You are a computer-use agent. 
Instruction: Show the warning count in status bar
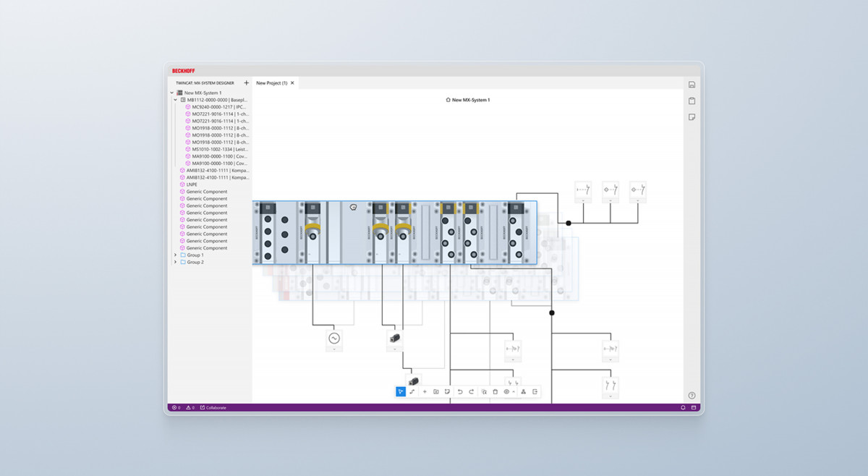(190, 407)
